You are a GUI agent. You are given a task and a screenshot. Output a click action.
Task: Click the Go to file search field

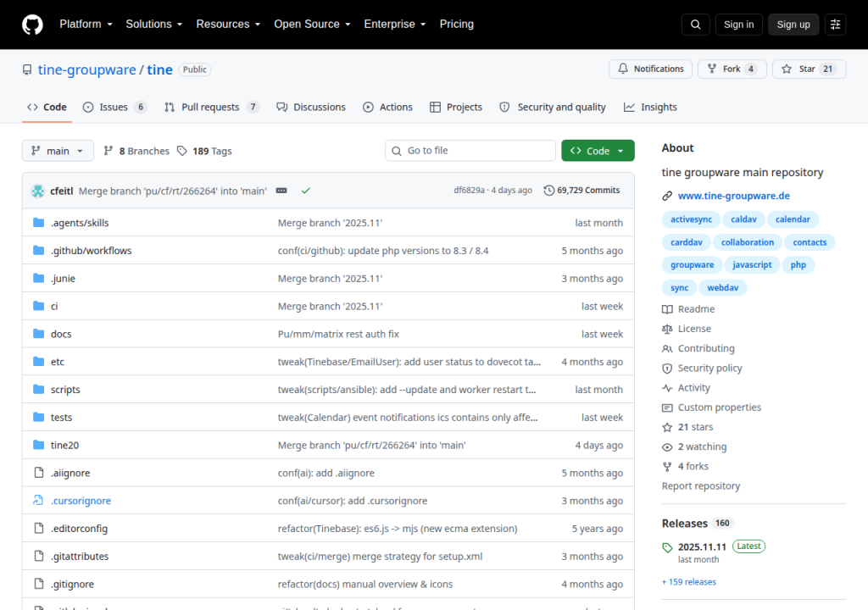pos(470,151)
